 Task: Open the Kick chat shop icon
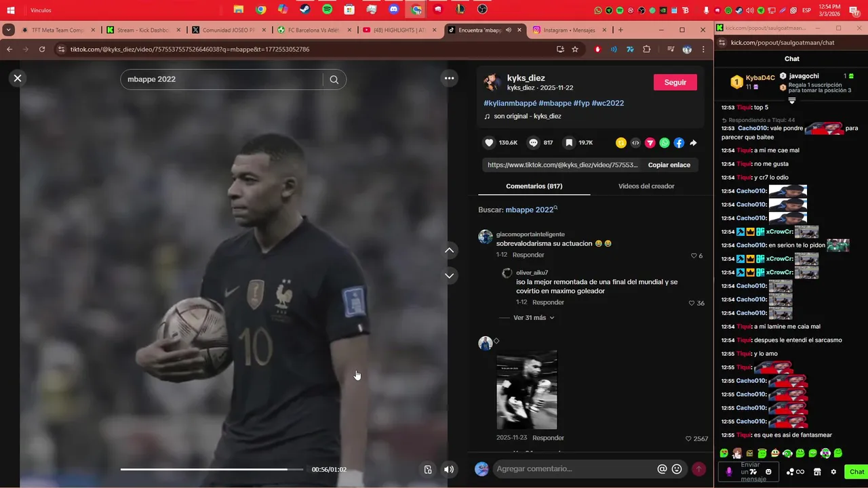(817, 472)
